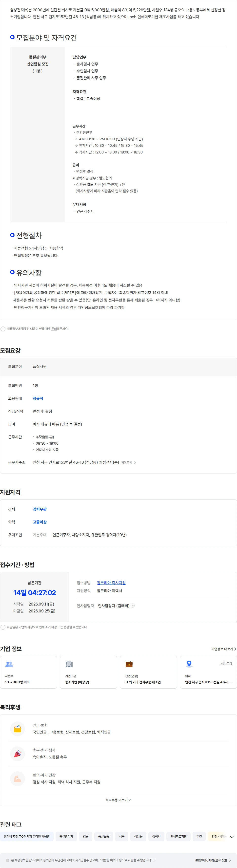Click the 고졸이상 education text in 지원자격
237x868 pixels.
[x=40, y=522]
